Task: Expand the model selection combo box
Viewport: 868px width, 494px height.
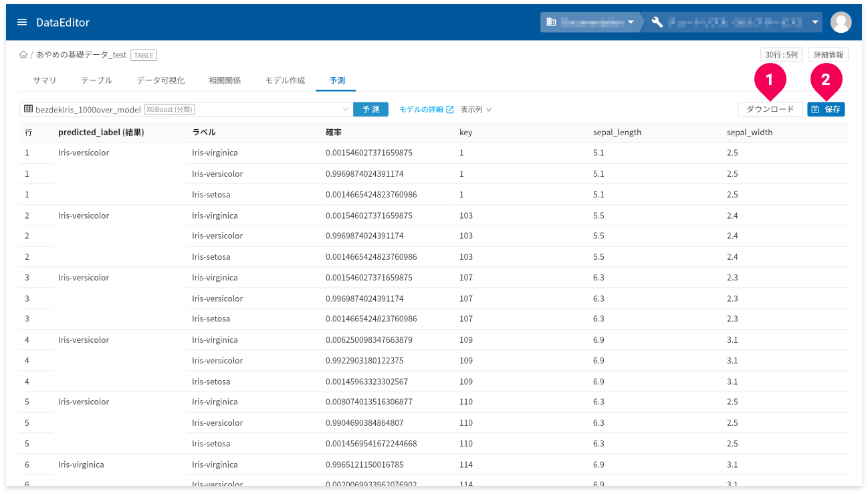Action: click(x=186, y=109)
